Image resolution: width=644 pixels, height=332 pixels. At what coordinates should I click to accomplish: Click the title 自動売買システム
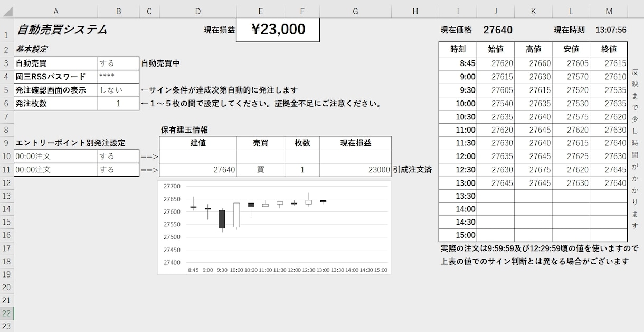point(62,30)
